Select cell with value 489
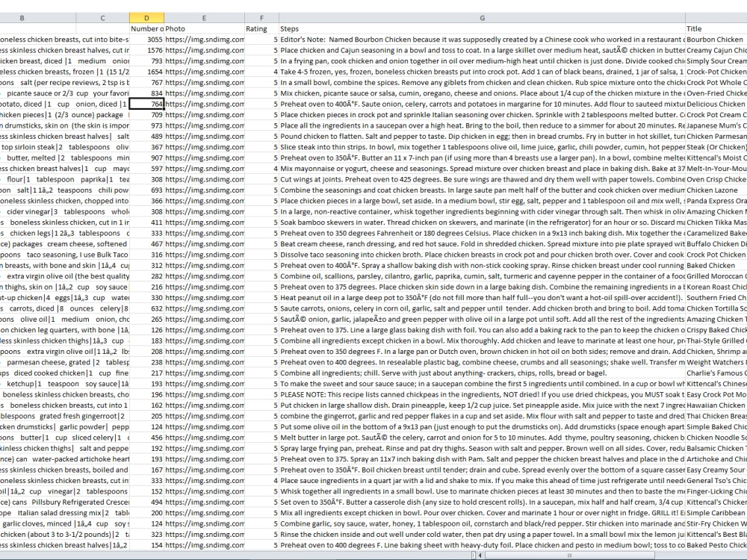747x560 pixels. 146,136
